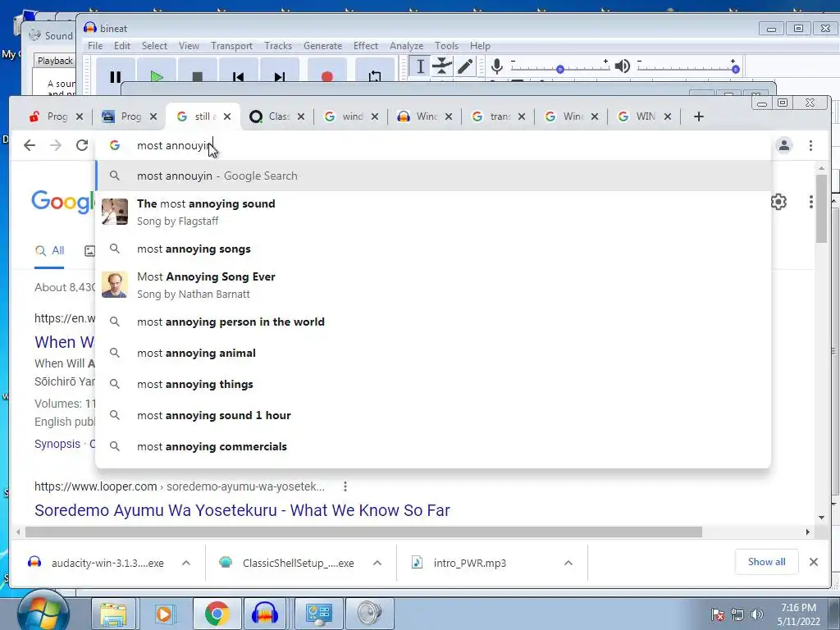Viewport: 840px width, 630px height.
Task: Open intro_PWR.mp3 download item
Action: click(469, 563)
